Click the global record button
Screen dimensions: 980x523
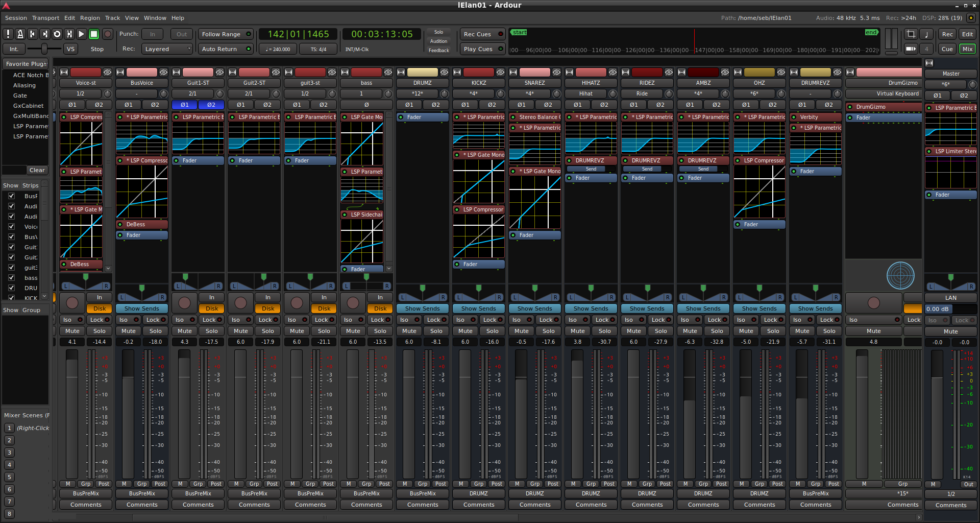click(x=108, y=34)
